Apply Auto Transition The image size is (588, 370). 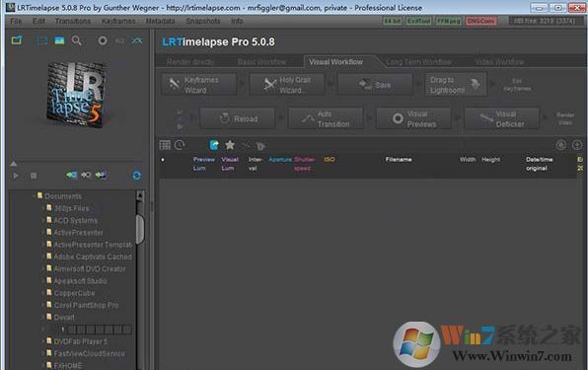click(326, 118)
